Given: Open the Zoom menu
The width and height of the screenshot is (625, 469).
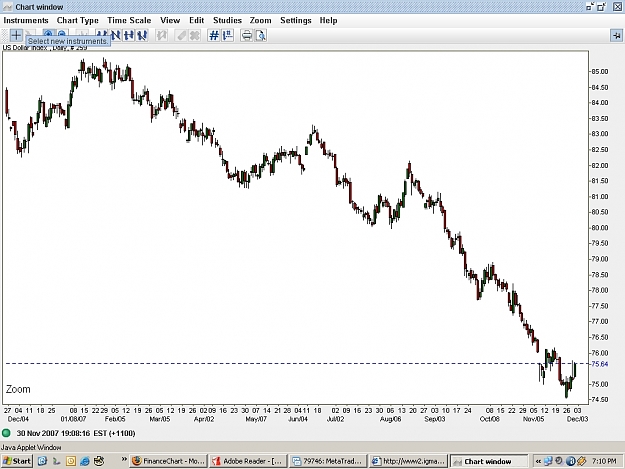Looking at the screenshot, I should pyautogui.click(x=261, y=20).
